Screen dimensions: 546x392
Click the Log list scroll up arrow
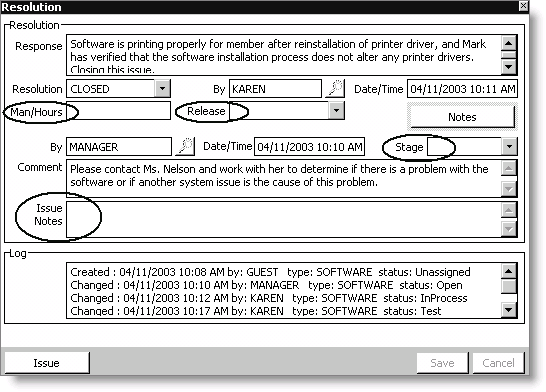[509, 271]
